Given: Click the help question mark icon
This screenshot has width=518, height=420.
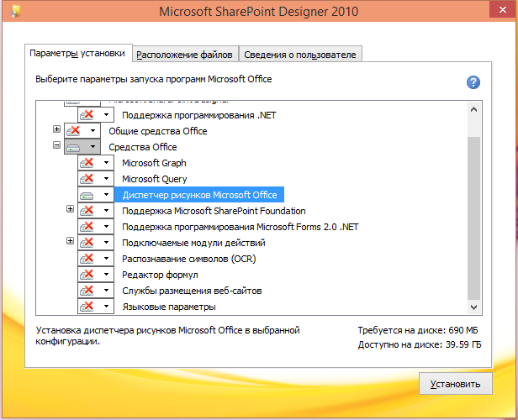Looking at the screenshot, I should pos(473,82).
